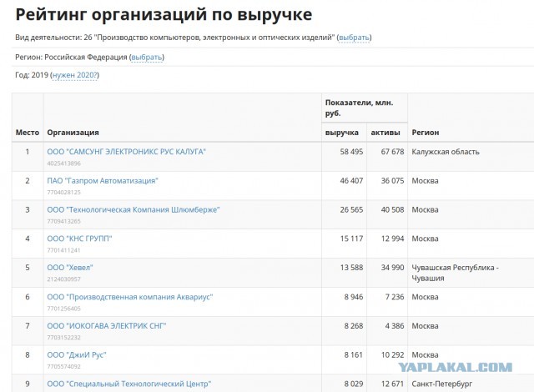Open ООО "Хевел" organization link

tap(70, 268)
